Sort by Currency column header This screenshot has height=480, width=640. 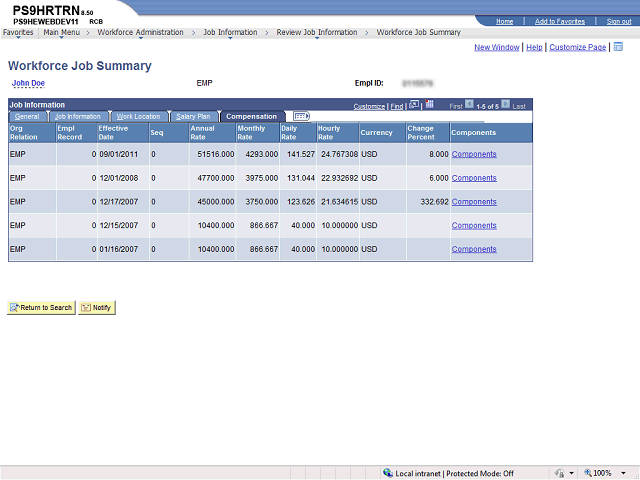[x=376, y=133]
